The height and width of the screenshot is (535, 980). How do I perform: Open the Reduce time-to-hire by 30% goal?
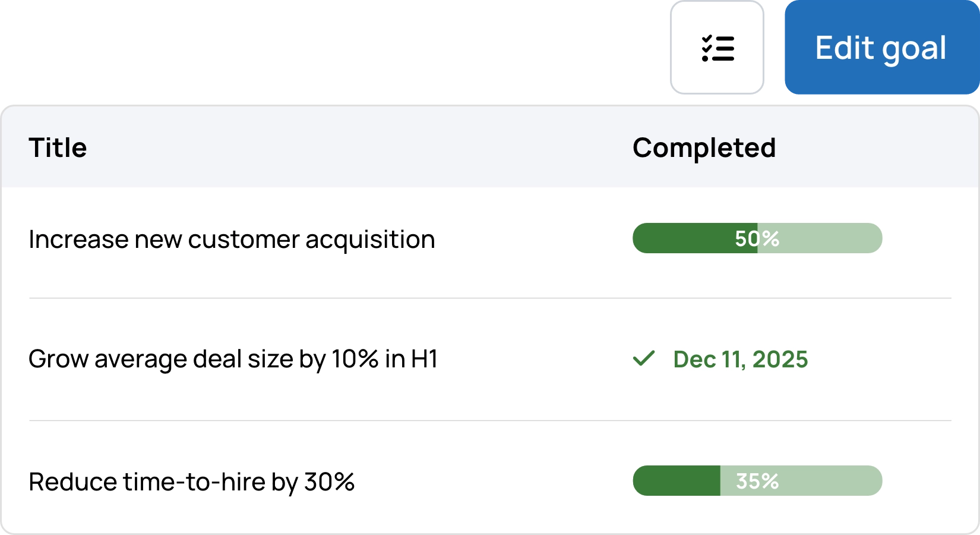point(191,481)
